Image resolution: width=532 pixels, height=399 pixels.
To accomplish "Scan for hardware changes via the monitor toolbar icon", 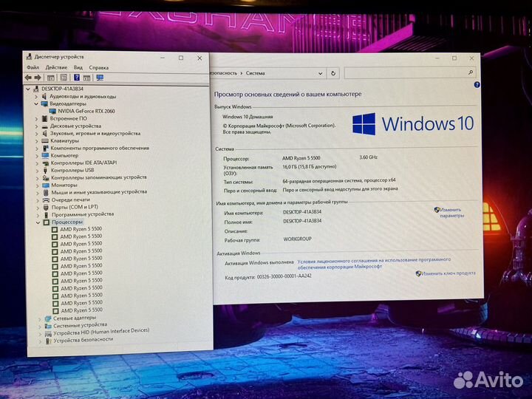I will (x=100, y=78).
